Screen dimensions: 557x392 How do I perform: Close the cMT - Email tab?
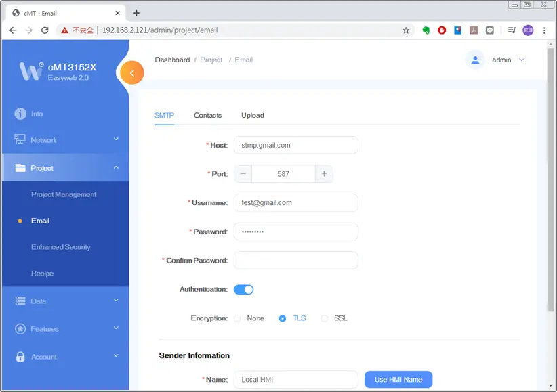pos(118,13)
